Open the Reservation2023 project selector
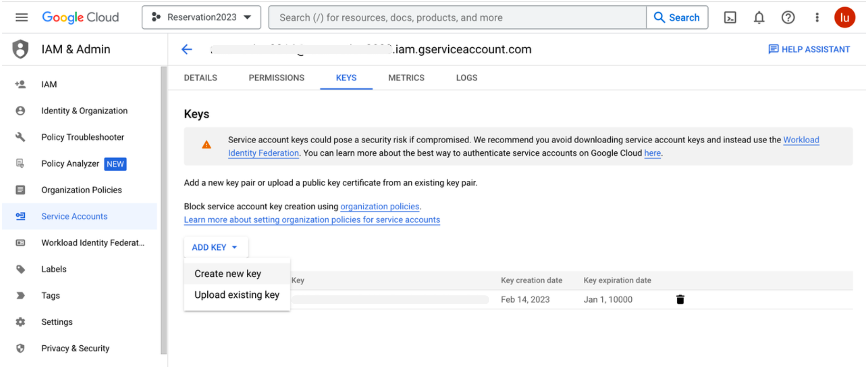The width and height of the screenshot is (868, 367). tap(201, 17)
